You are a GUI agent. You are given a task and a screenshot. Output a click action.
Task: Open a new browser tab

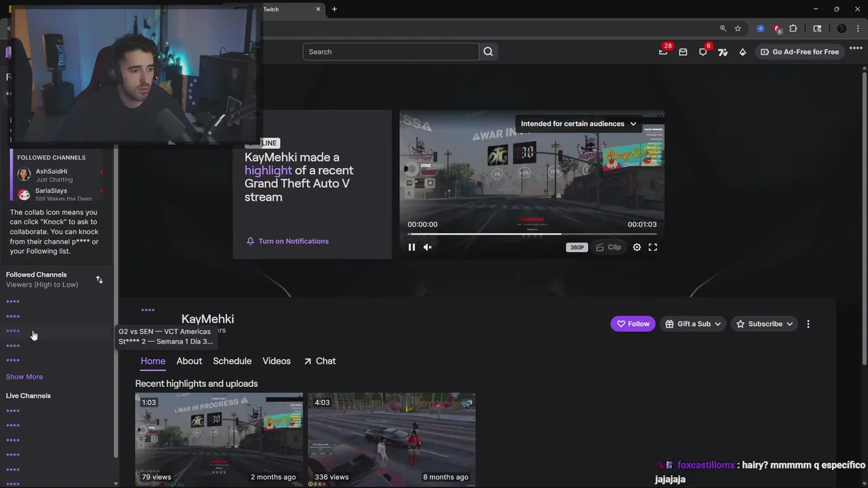click(334, 9)
